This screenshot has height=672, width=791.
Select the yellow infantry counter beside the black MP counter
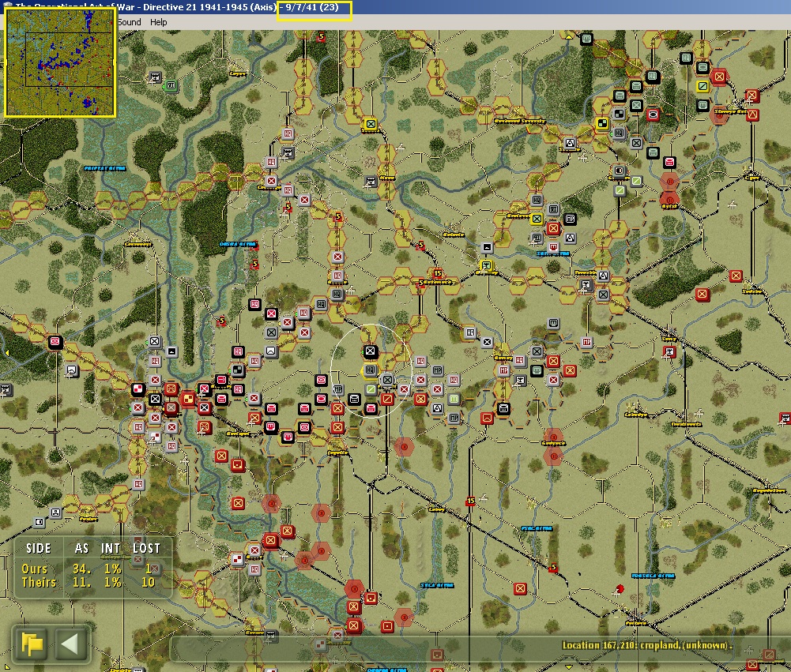tap(537, 220)
